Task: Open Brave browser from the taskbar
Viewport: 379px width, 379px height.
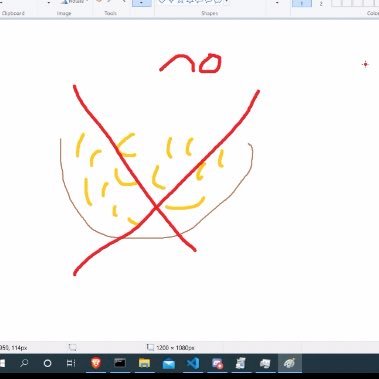Action: (x=96, y=363)
